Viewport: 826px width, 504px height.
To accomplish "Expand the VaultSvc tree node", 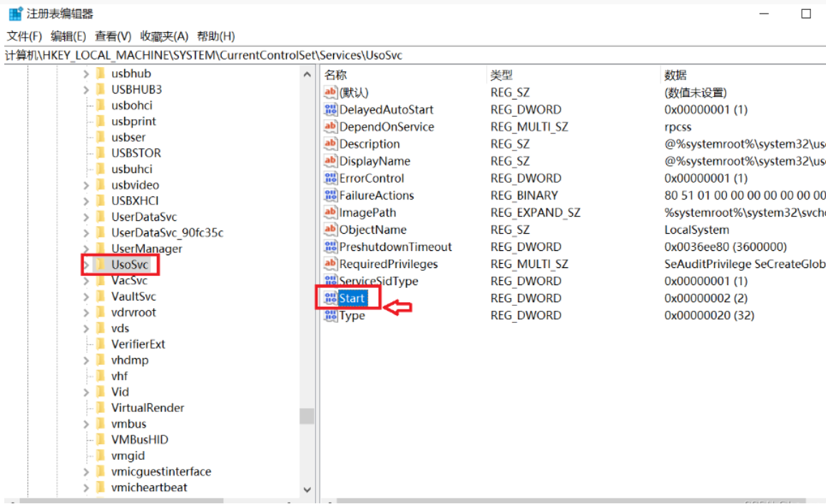I will click(86, 297).
